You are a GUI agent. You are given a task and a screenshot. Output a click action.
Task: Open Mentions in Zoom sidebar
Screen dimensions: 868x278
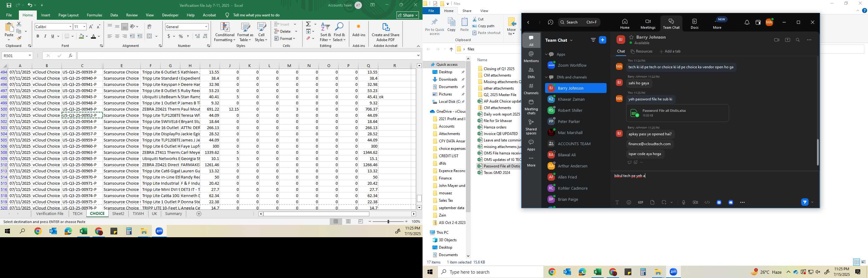[531, 57]
